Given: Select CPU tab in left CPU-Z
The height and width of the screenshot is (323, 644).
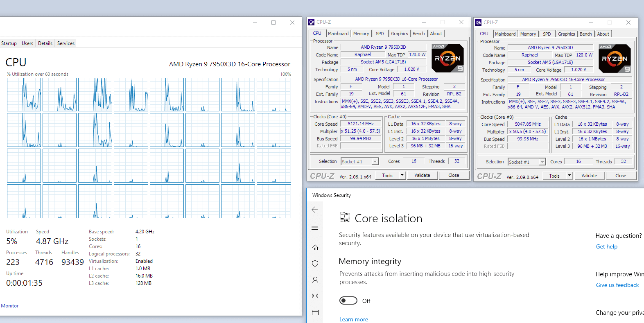Looking at the screenshot, I should point(317,34).
